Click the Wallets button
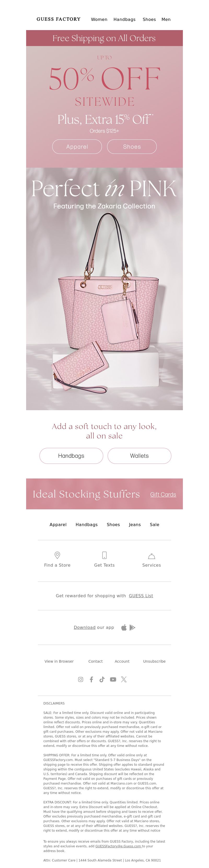The height and width of the screenshot is (868, 209). [x=139, y=456]
